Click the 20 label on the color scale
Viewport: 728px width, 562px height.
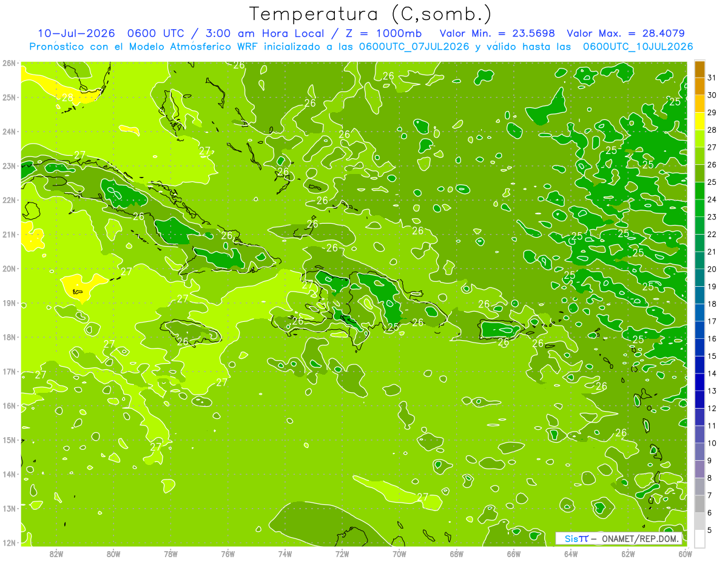coord(712,269)
